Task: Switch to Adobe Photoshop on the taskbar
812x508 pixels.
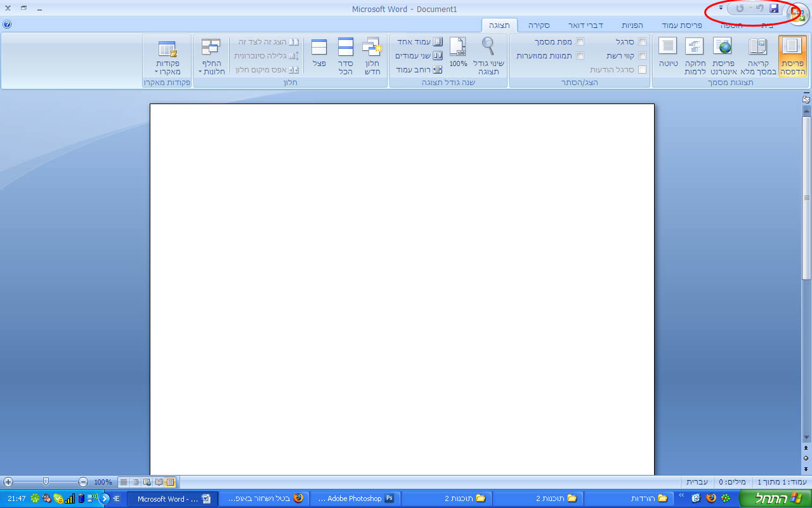Action: (355, 498)
